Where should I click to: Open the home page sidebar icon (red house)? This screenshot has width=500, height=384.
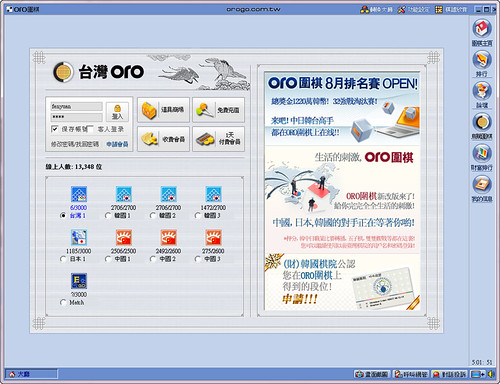point(482,29)
